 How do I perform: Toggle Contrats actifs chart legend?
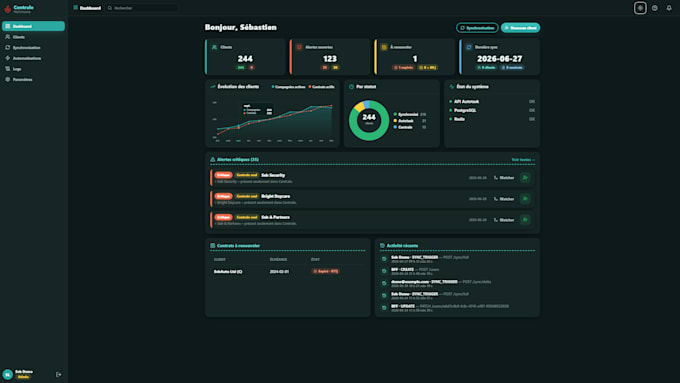click(322, 87)
